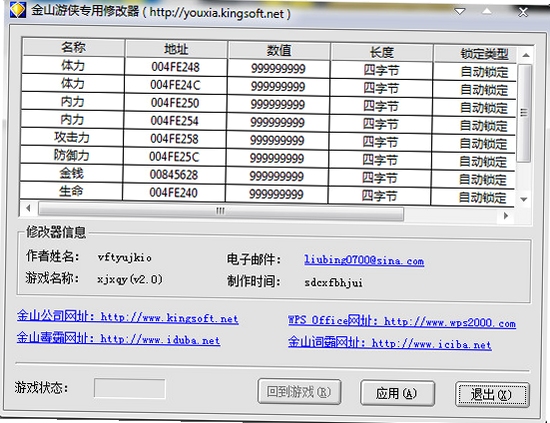This screenshot has height=423, width=550.
Task: Click 自动锁定 cell for 生命 row
Action: 483,197
